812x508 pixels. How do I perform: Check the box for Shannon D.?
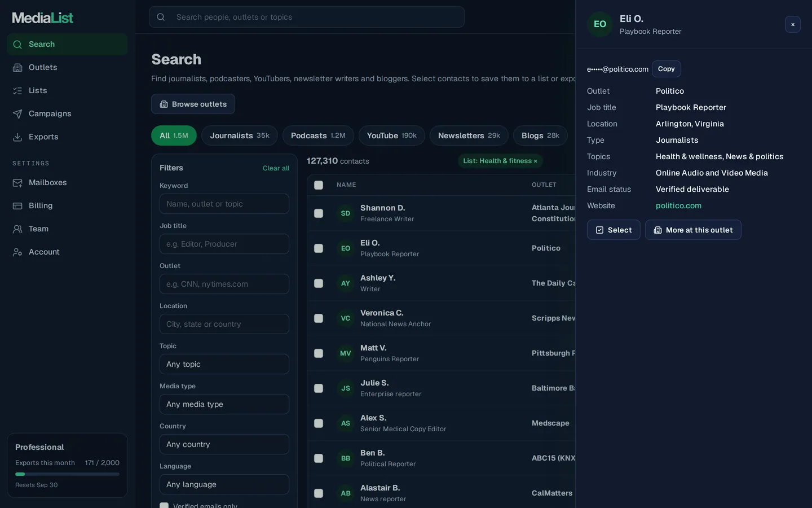click(319, 213)
